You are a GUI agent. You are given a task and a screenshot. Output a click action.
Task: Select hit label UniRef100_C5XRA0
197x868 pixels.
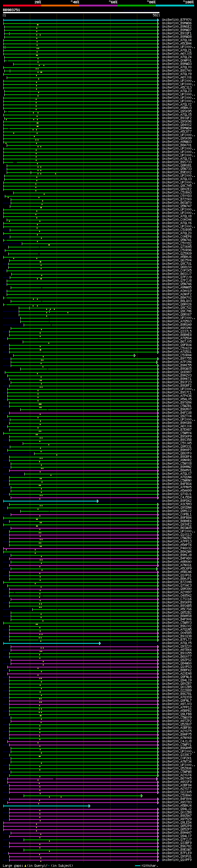click(x=177, y=796)
